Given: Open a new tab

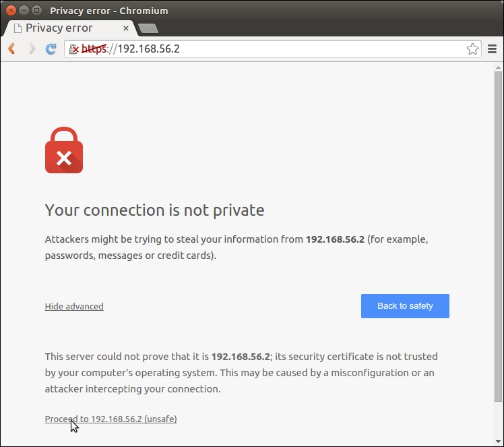Looking at the screenshot, I should coord(148,28).
